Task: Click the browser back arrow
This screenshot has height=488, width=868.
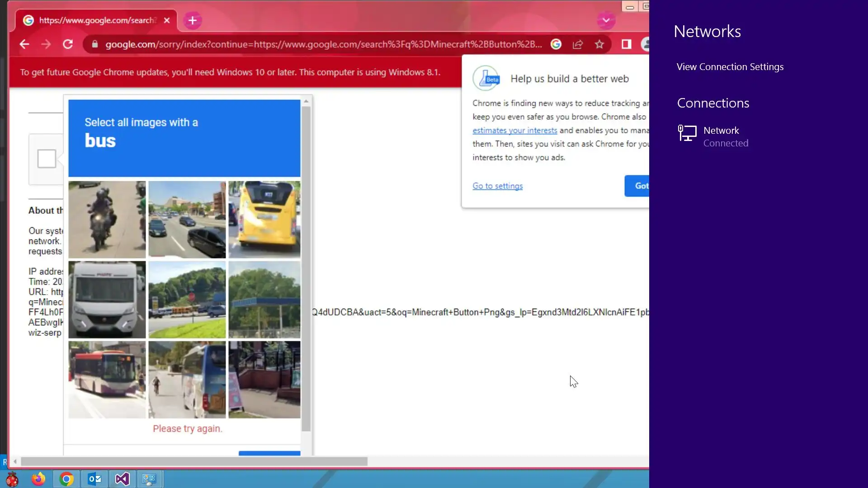Action: point(24,44)
